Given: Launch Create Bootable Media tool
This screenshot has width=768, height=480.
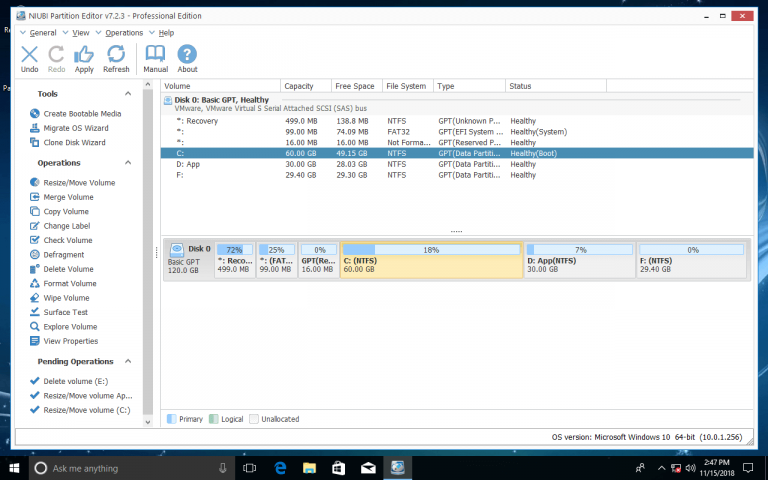Looking at the screenshot, I should coord(75,114).
